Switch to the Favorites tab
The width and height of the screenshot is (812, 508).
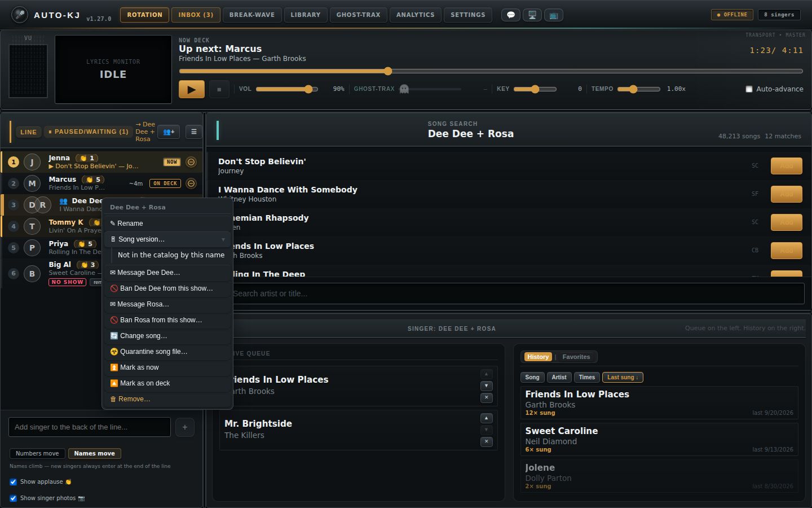click(576, 357)
